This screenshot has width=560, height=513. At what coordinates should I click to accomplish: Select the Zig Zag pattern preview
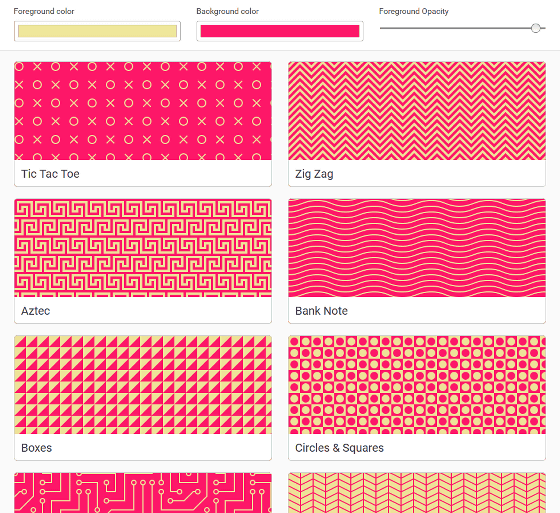(417, 111)
